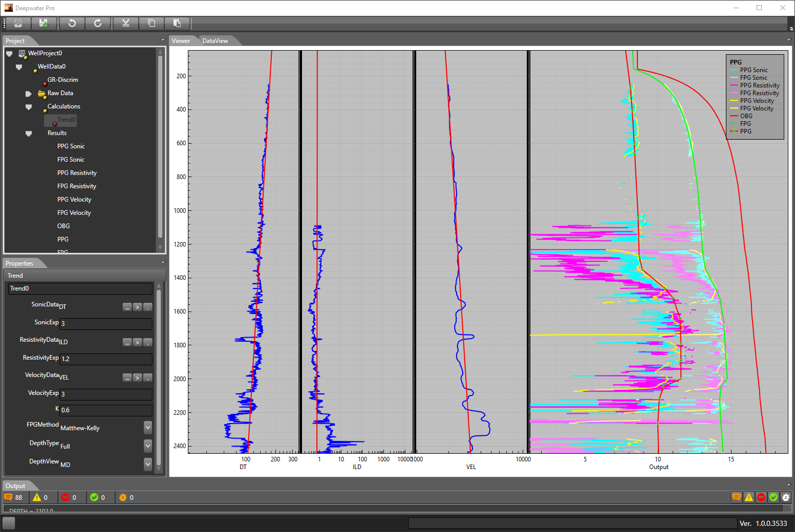This screenshot has height=532, width=795.
Task: Expand the Raw Data tree node
Action: [29, 94]
